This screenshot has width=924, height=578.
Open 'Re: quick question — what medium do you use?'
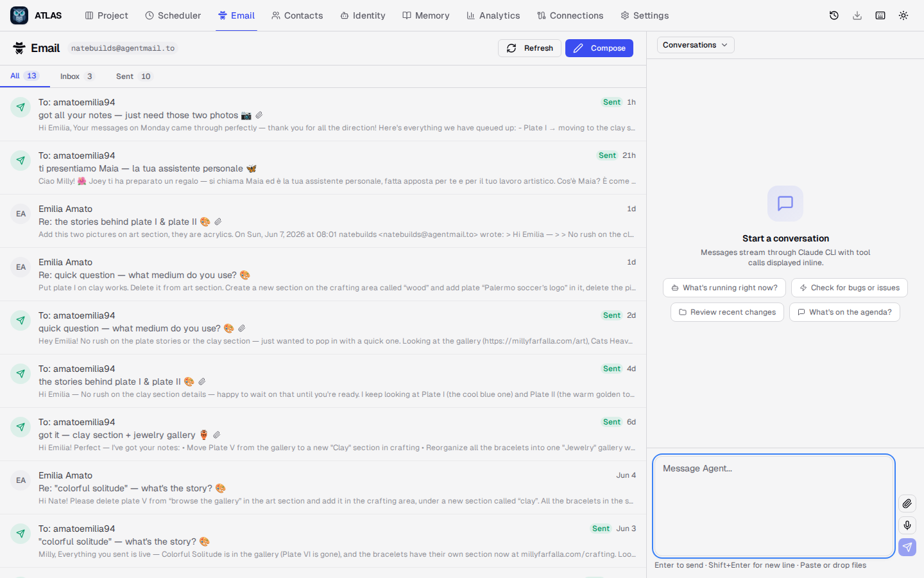pyautogui.click(x=323, y=274)
